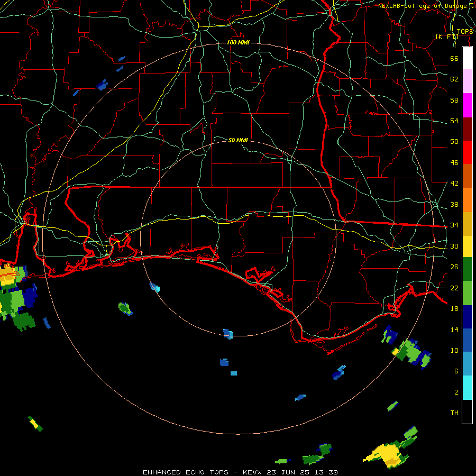Image resolution: width=476 pixels, height=476 pixels.
Task: Select the magenta legend color swatch
Action: coord(467,105)
